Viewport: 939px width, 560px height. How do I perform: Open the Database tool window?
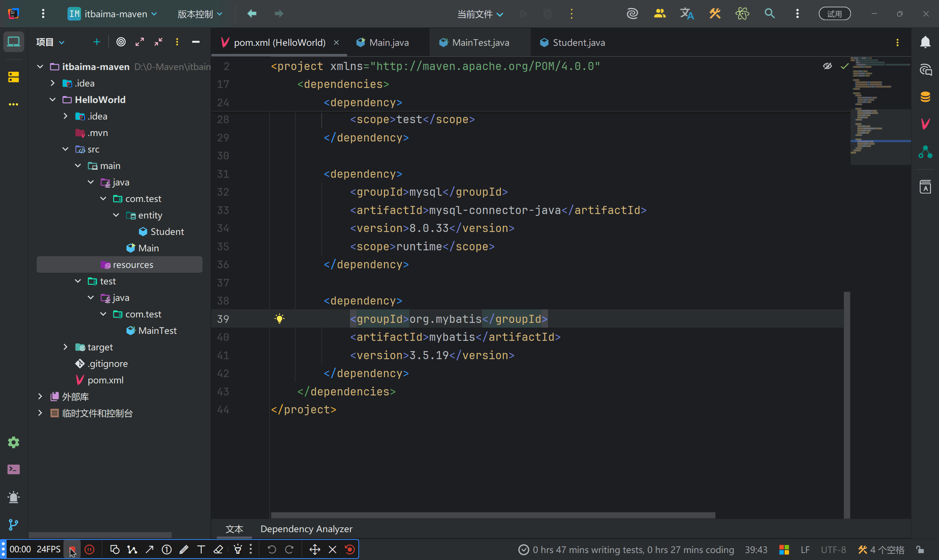(x=925, y=97)
